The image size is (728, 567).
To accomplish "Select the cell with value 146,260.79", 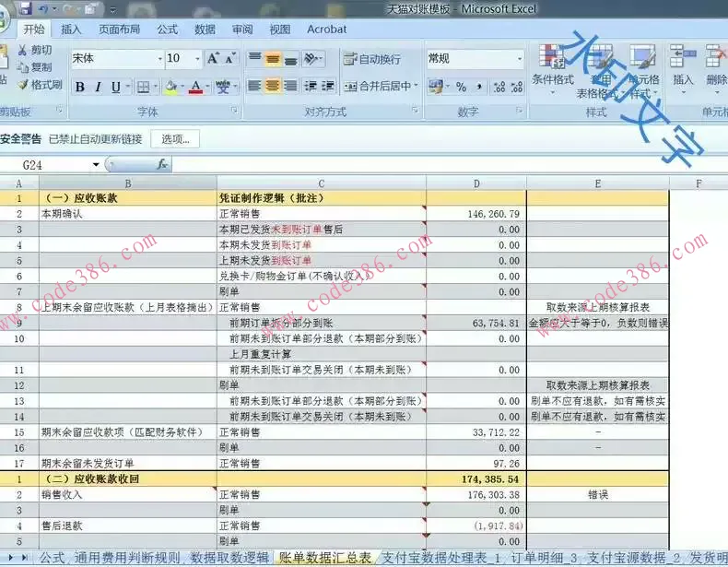I will (476, 214).
